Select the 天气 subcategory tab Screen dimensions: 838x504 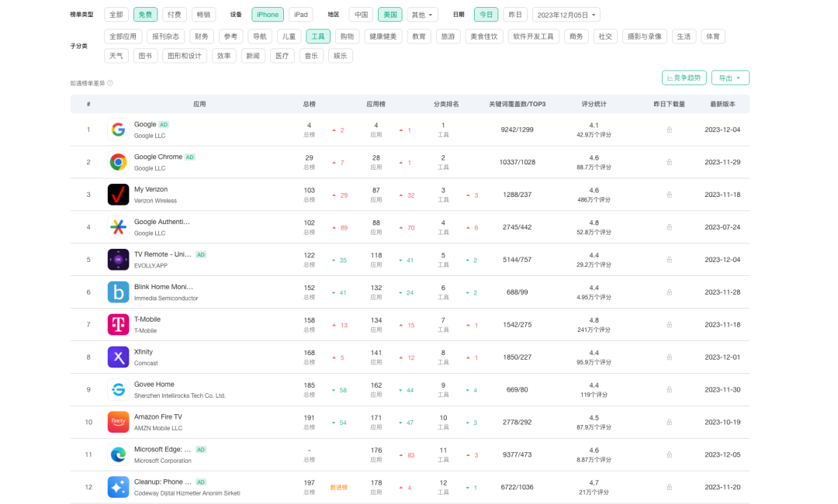116,56
